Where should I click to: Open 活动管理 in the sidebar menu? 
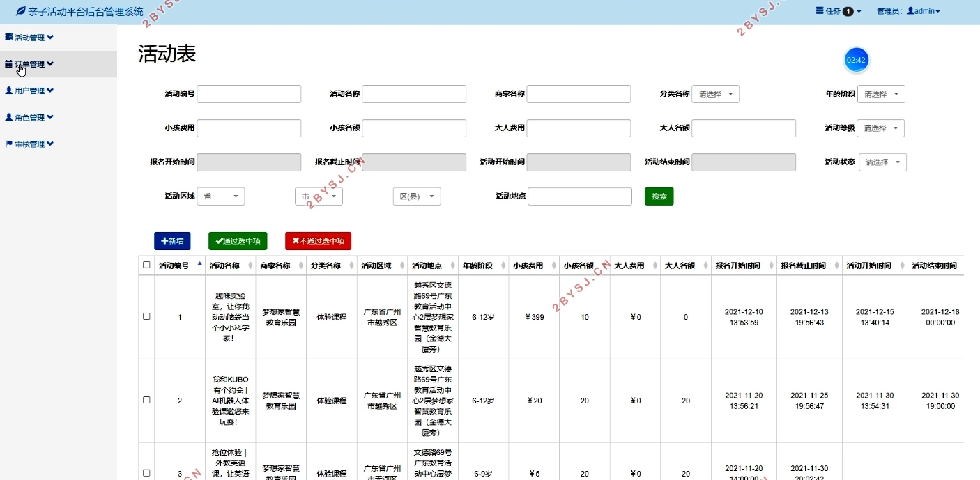pyautogui.click(x=59, y=38)
